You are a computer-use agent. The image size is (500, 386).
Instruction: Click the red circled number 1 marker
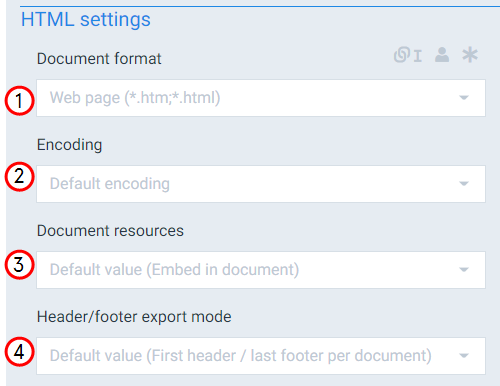tap(19, 101)
